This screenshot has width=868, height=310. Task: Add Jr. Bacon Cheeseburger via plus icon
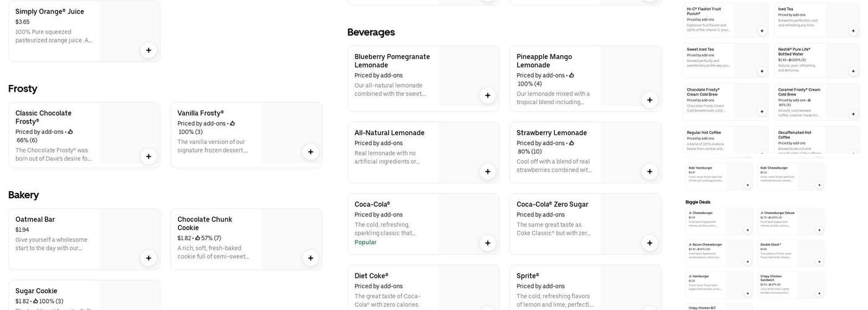tap(748, 262)
